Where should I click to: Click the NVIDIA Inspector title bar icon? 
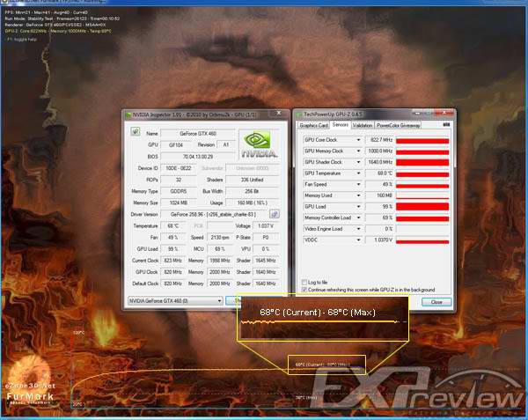tap(128, 114)
